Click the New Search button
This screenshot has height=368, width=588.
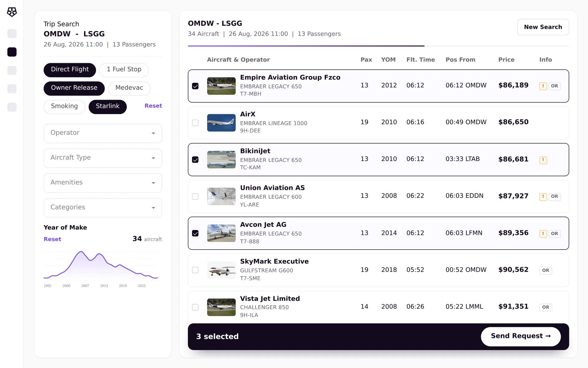pyautogui.click(x=543, y=27)
